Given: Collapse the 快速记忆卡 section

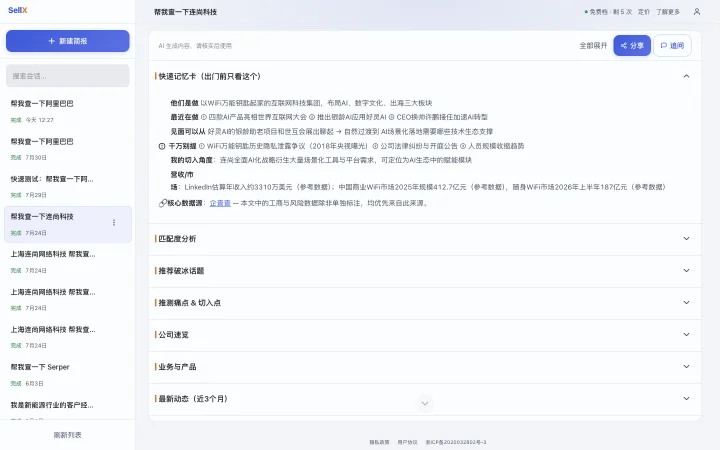Looking at the screenshot, I should (686, 76).
